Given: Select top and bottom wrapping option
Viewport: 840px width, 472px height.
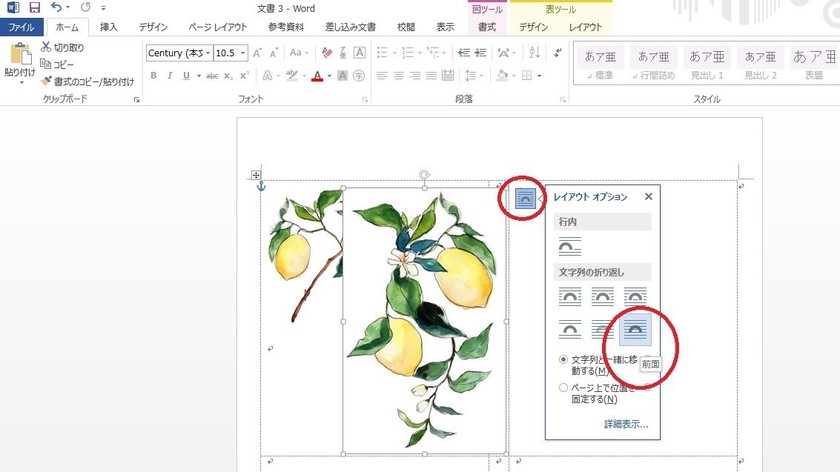Looking at the screenshot, I should point(569,329).
